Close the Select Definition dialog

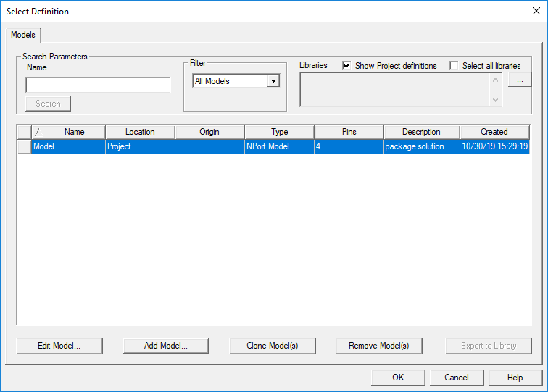coord(536,11)
